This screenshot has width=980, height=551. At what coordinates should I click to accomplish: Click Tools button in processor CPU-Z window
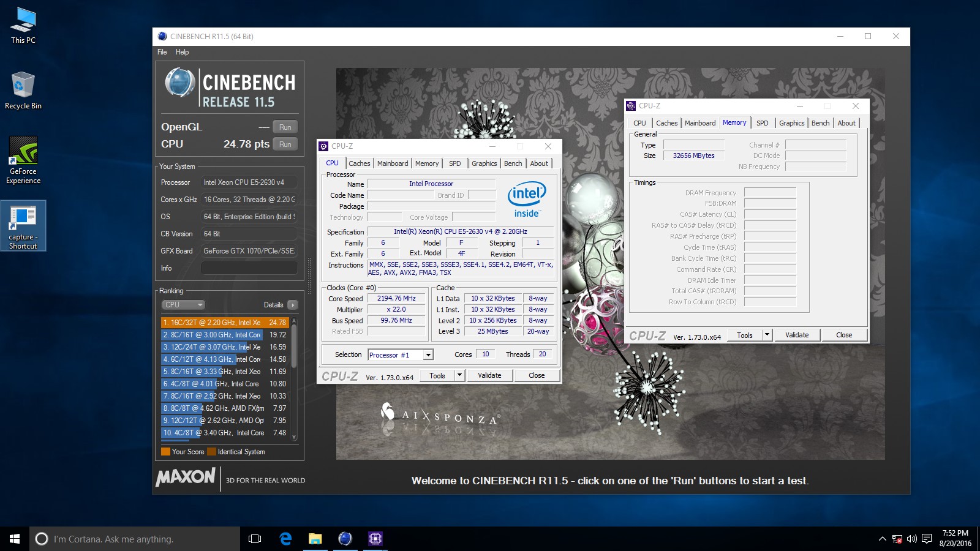[x=437, y=375]
